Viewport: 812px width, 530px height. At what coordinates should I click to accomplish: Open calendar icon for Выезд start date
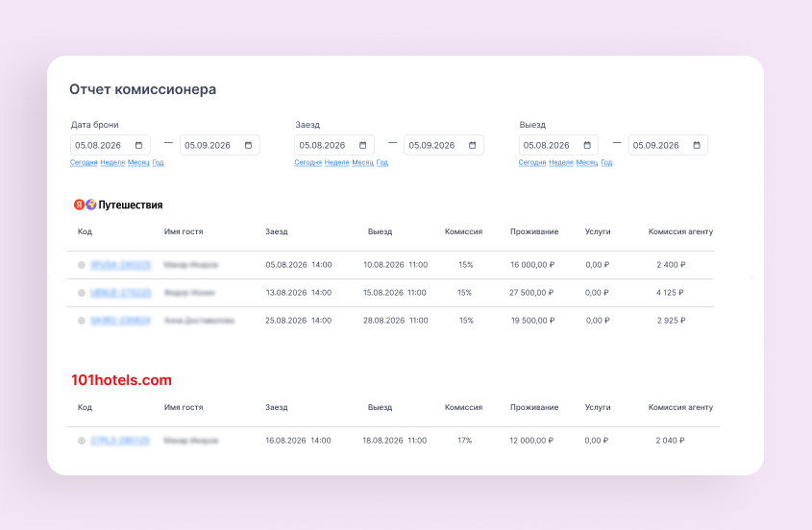pyautogui.click(x=587, y=145)
